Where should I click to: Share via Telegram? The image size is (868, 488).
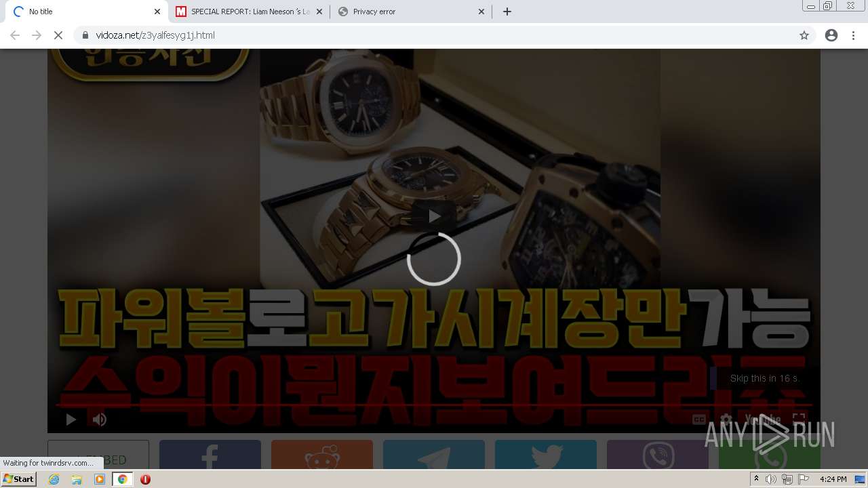click(434, 455)
